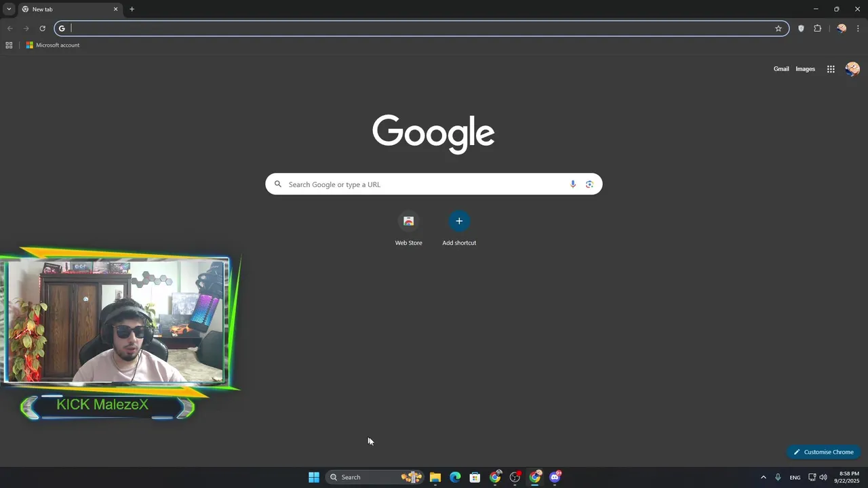The image size is (868, 488).
Task: Show hidden tray icons chevron
Action: 764,477
